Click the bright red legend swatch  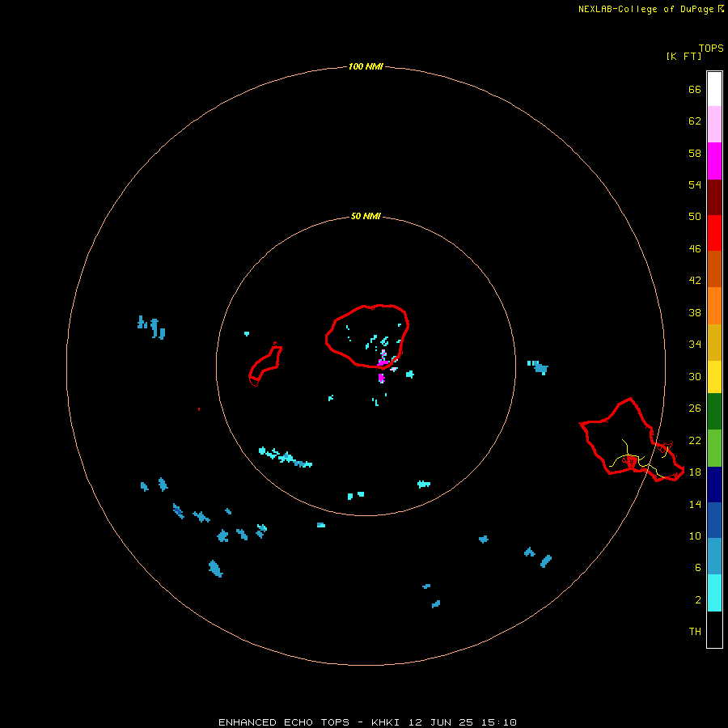coord(714,233)
